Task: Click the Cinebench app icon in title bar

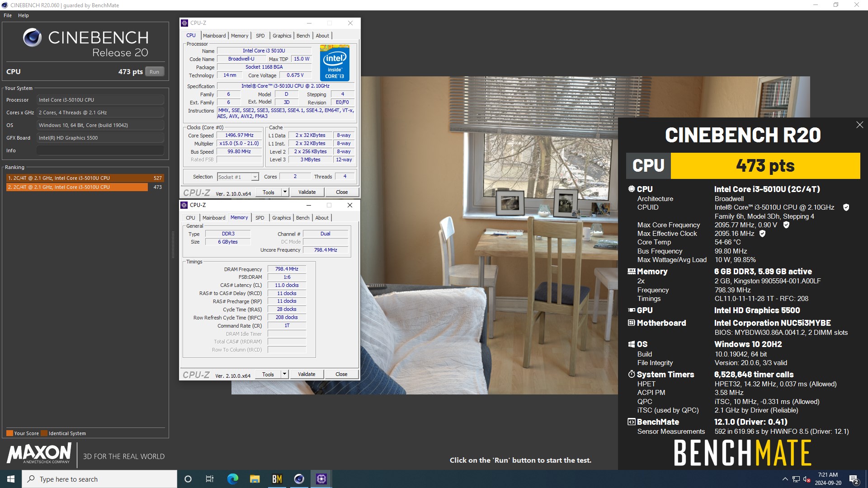Action: coord(5,5)
